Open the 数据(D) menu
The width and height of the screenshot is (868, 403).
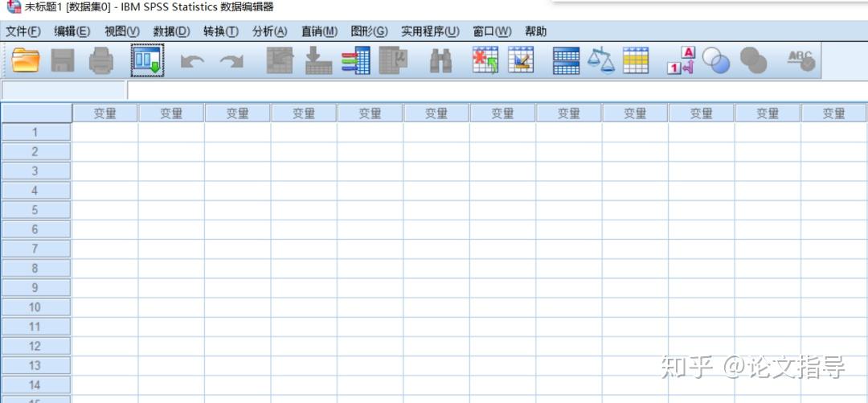pyautogui.click(x=172, y=31)
